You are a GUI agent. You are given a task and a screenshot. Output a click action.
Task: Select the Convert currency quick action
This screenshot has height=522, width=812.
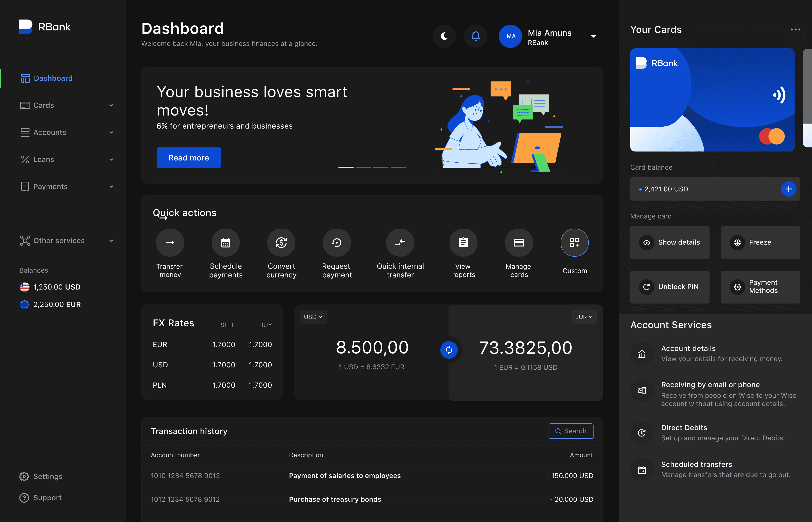281,243
